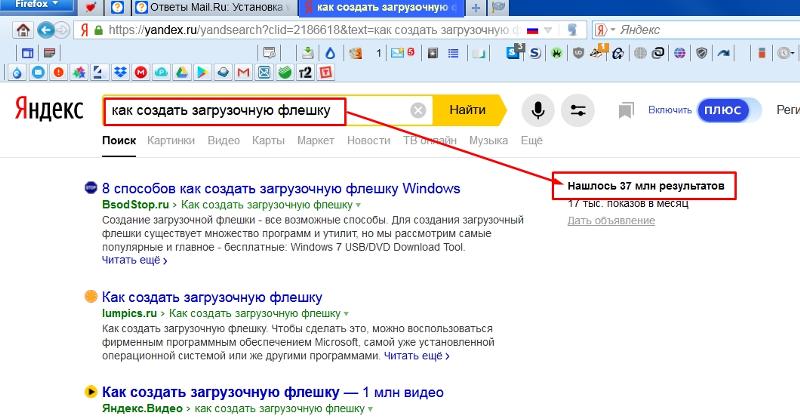800x417 pixels.
Task: Click the Dropbox bookmark icon
Action: [120, 72]
